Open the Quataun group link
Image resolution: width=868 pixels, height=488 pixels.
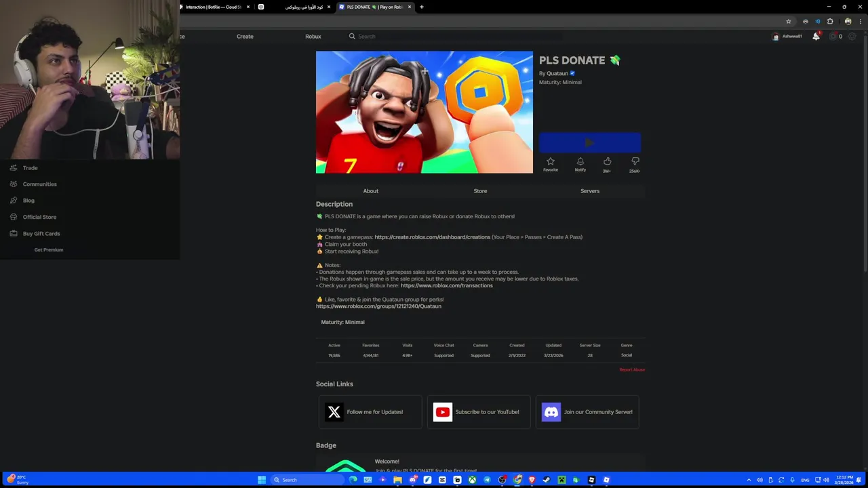[x=378, y=306]
